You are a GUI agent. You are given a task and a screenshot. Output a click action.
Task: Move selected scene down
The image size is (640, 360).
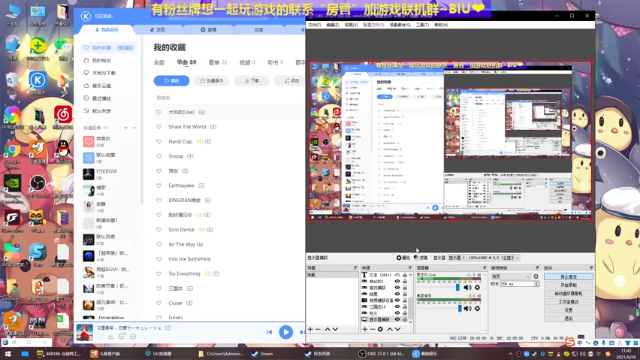click(x=335, y=329)
